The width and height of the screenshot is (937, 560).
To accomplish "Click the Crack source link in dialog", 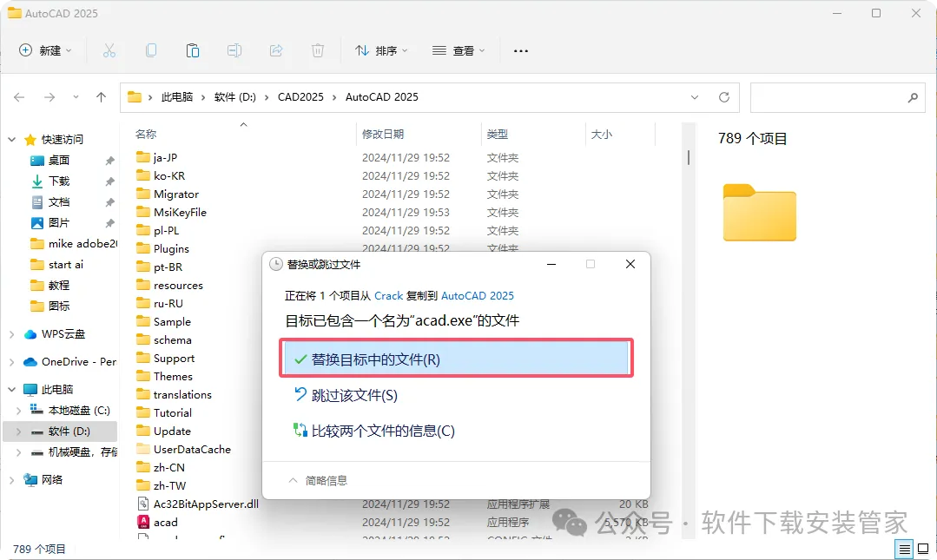I will pos(388,296).
